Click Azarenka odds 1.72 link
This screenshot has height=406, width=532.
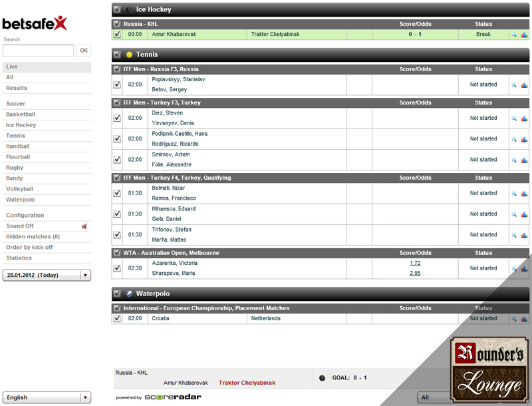415,263
